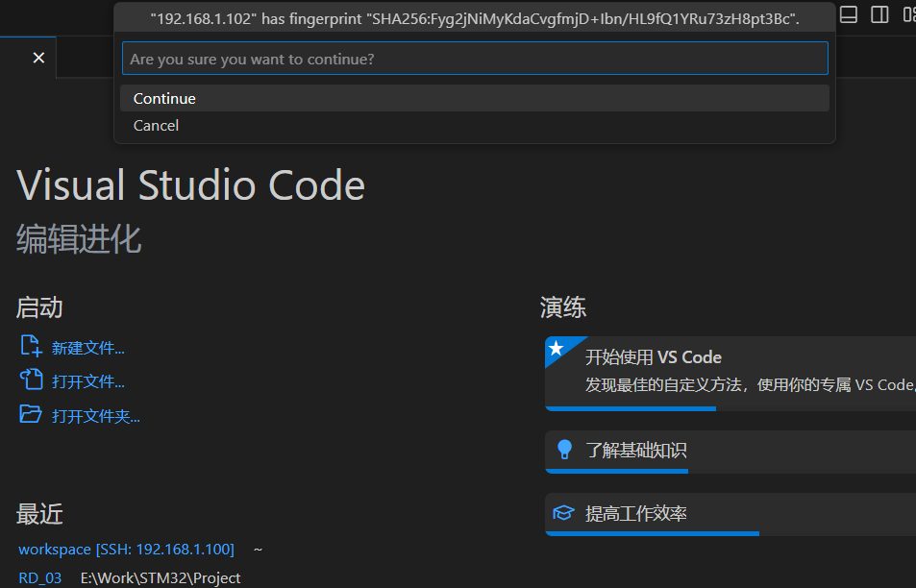Open 打开文件夹... link
This screenshot has height=588, width=916.
(95, 416)
